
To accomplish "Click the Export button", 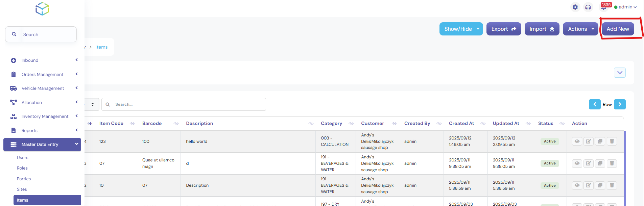I will point(503,29).
